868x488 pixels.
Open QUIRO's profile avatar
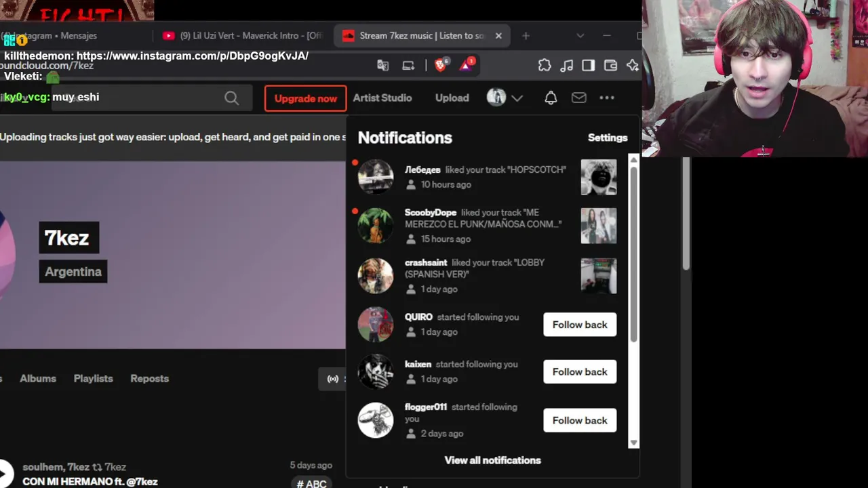(375, 325)
